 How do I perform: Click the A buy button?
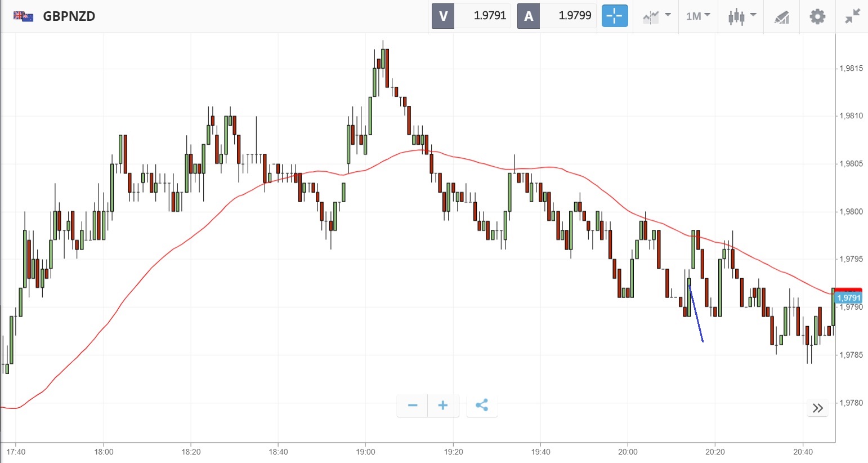pyautogui.click(x=528, y=16)
